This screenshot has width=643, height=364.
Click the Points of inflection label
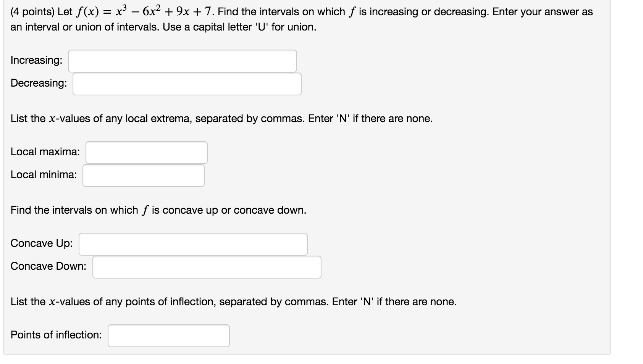point(56,334)
